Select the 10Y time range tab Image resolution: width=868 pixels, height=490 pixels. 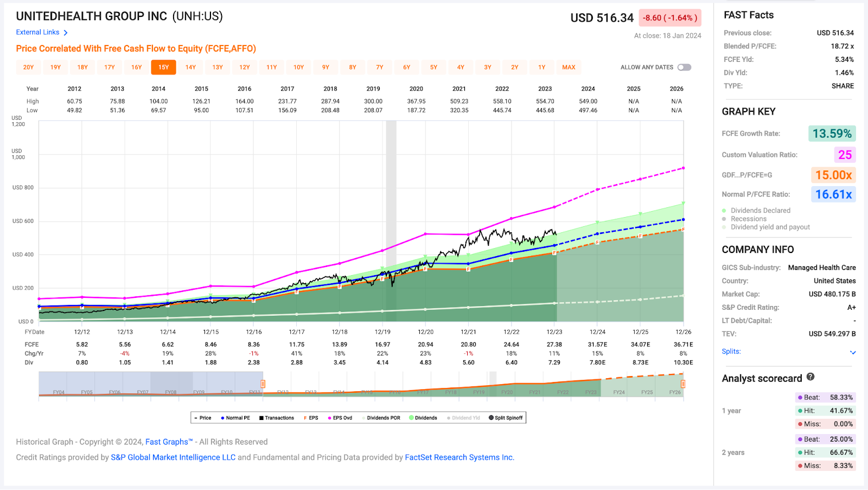298,67
